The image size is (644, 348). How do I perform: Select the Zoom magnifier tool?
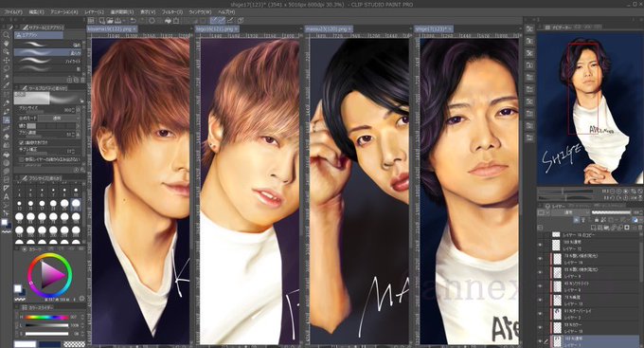6,35
